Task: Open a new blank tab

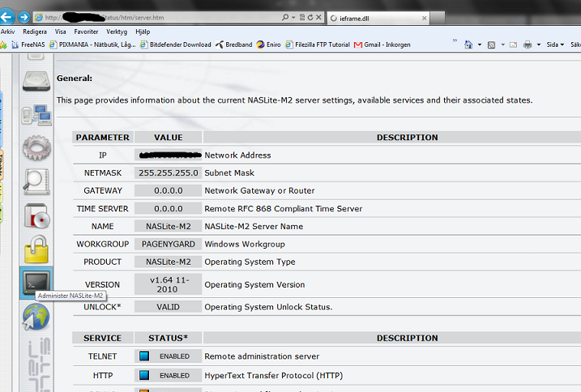Action: 438,18
